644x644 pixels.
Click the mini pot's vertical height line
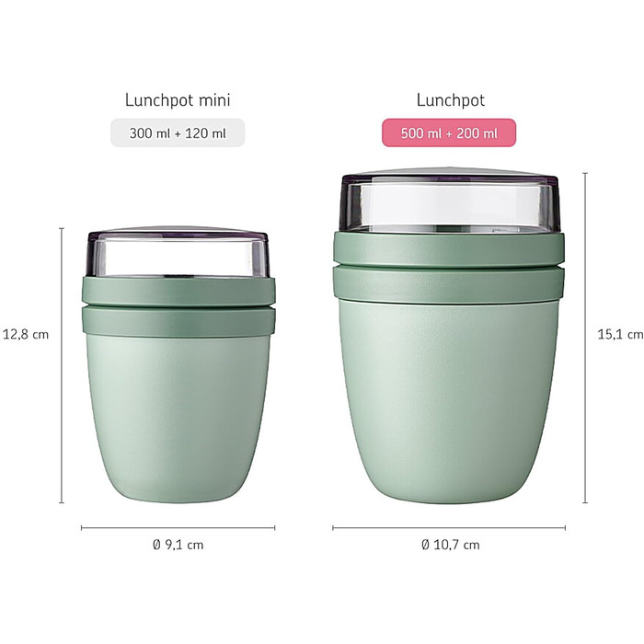[62, 365]
